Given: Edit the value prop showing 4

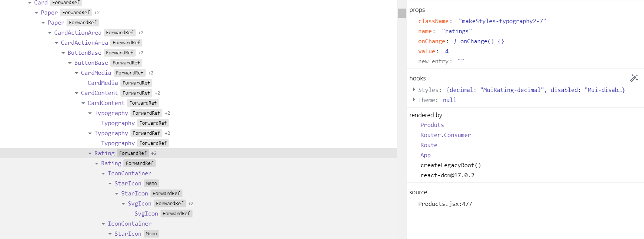Looking at the screenshot, I should pyautogui.click(x=447, y=51).
